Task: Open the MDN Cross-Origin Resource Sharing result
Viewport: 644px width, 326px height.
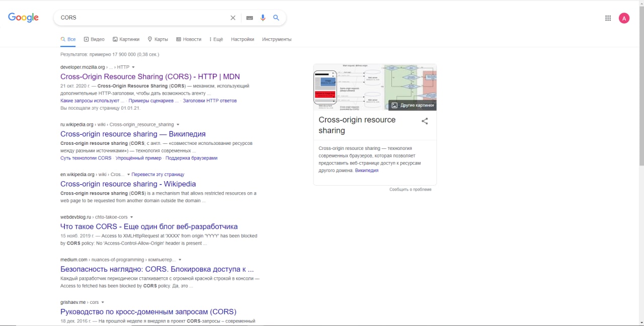Action: click(150, 77)
